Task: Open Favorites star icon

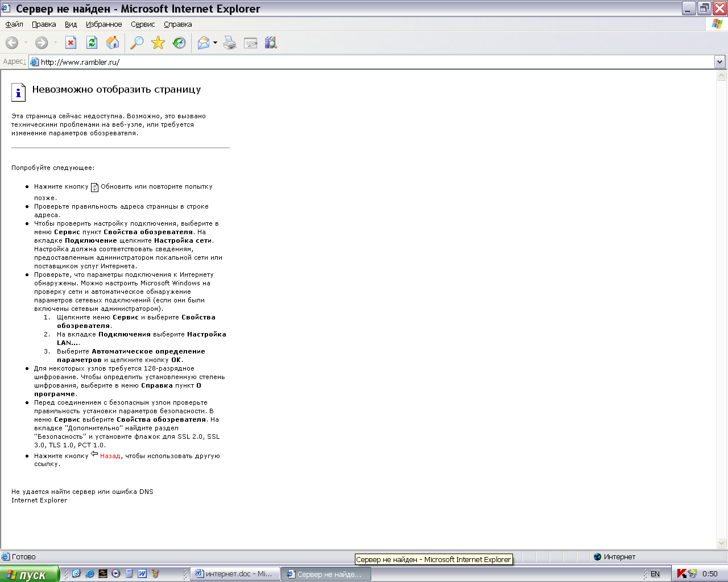Action: 158,43
